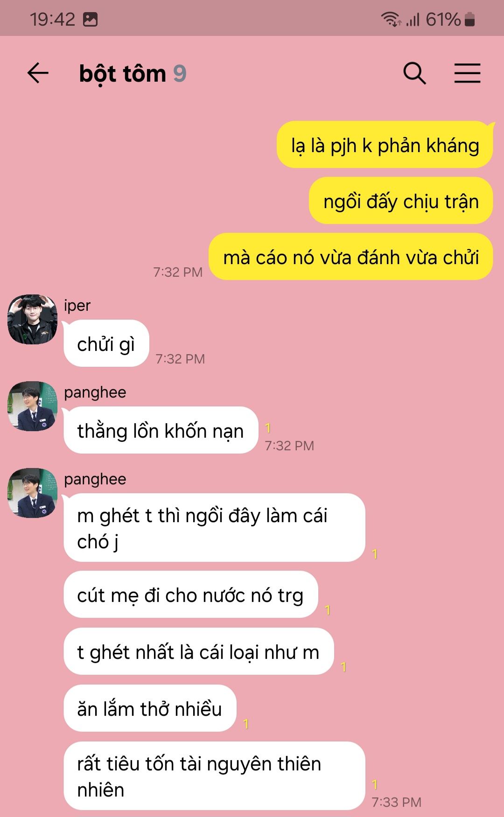Tap the 'bột tôm' chat title
Image resolution: width=504 pixels, height=817 pixels.
[123, 74]
